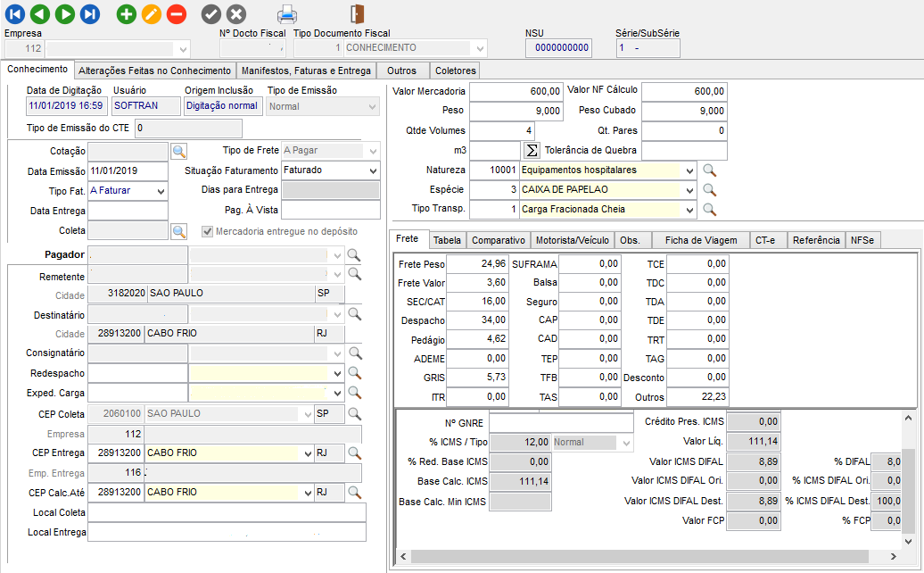Click the orange edit pencil icon
Viewport: 924px width, 573px height.
point(152,13)
